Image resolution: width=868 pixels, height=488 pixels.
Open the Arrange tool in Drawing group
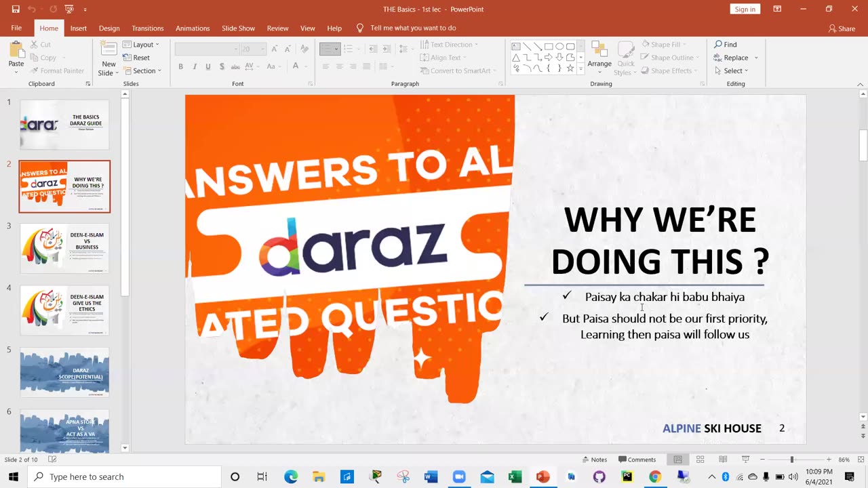(599, 56)
